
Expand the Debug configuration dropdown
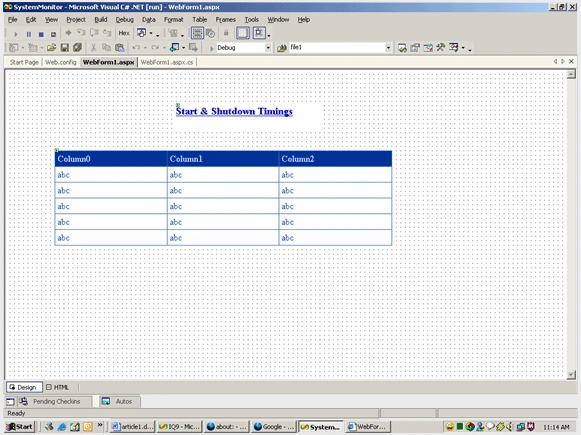pyautogui.click(x=268, y=48)
